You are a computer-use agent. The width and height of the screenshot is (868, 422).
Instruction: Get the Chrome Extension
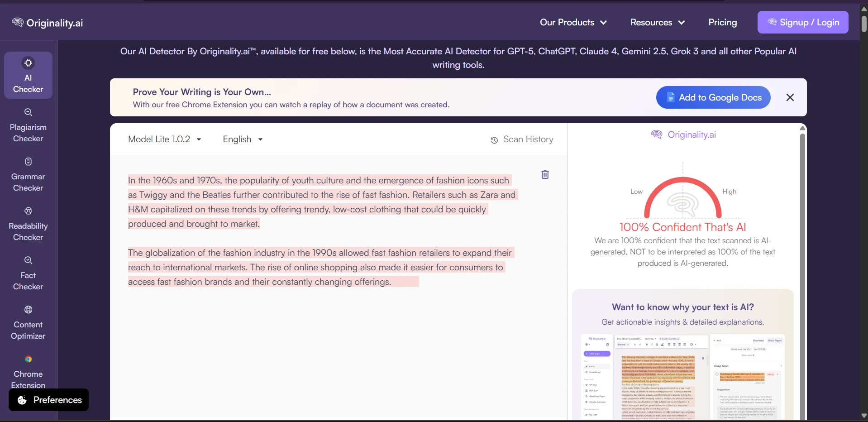click(28, 373)
